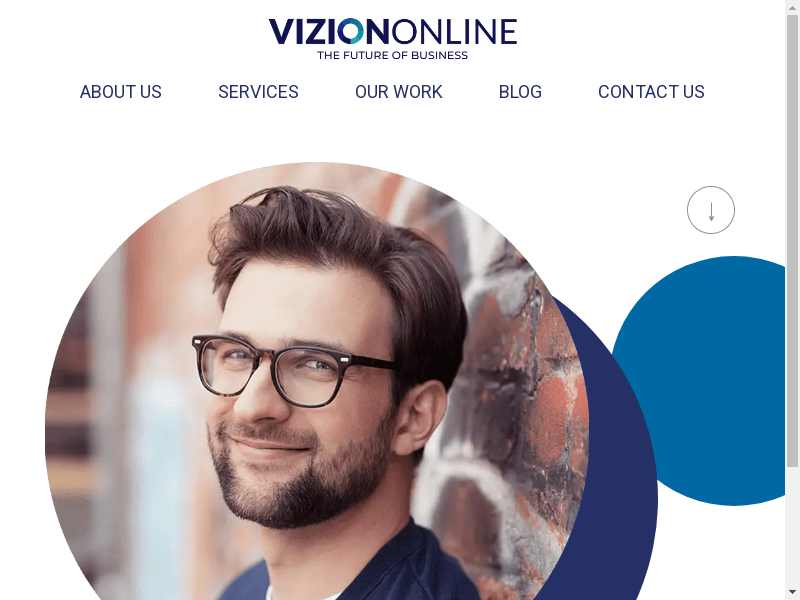Click 'The Future of Business' tagline
The width and height of the screenshot is (800, 600).
click(392, 55)
